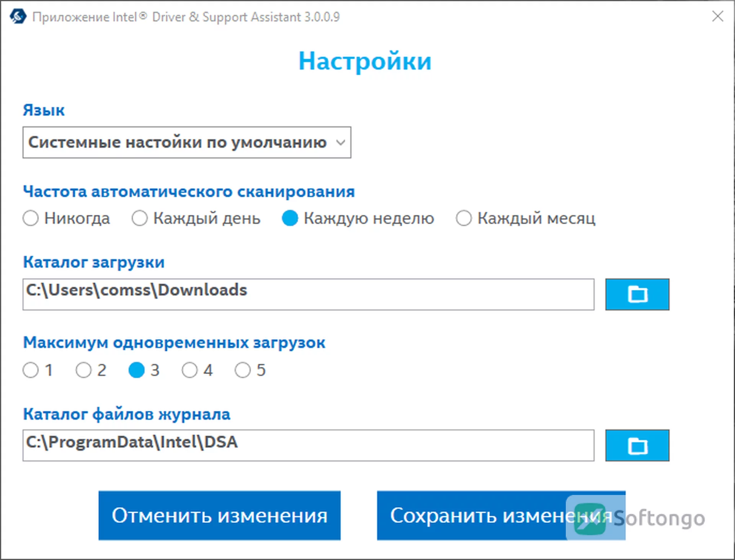Screen dimensions: 735x560
Task: Click the Каталог загрузки label
Action: 94,263
